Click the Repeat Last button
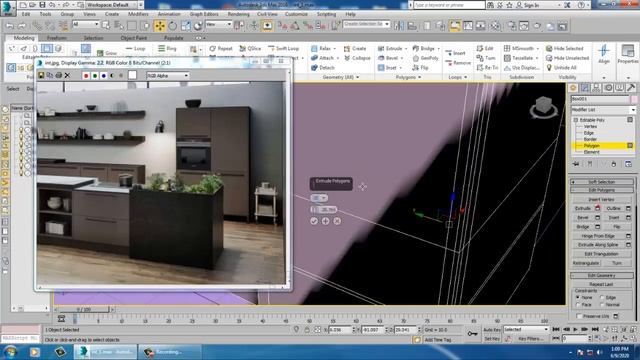The height and width of the screenshot is (360, 640). (602, 284)
